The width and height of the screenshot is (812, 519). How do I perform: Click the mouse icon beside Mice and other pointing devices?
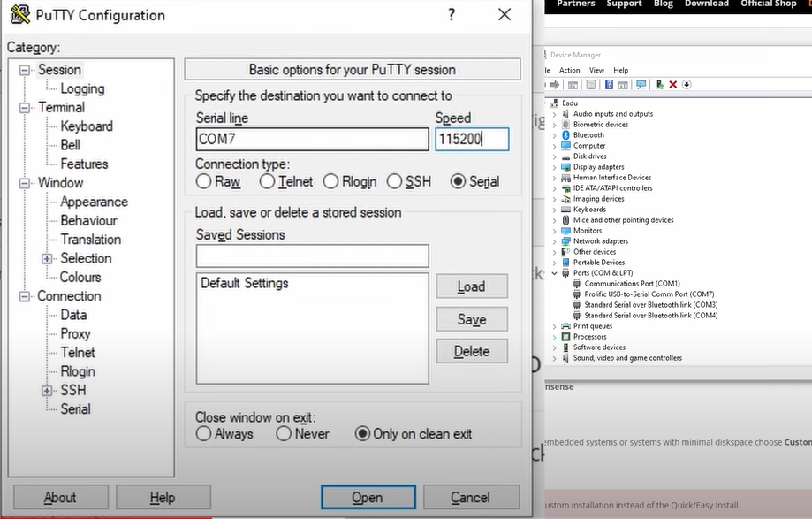point(566,219)
